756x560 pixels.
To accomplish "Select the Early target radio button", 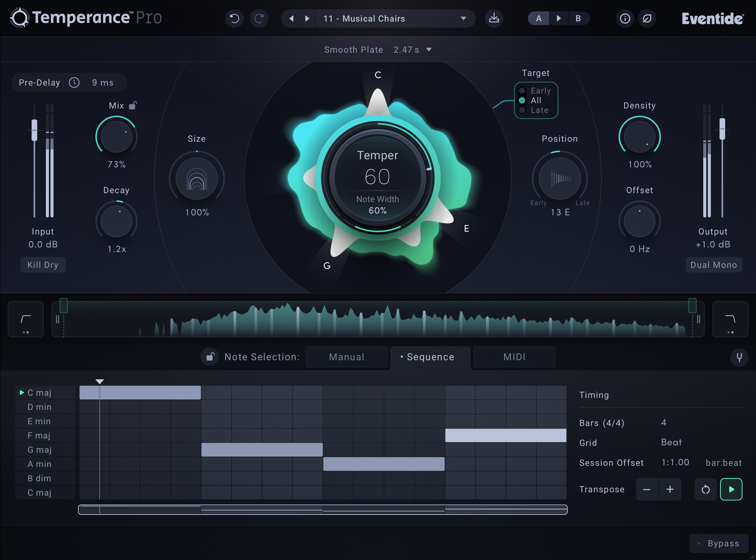I will [522, 90].
